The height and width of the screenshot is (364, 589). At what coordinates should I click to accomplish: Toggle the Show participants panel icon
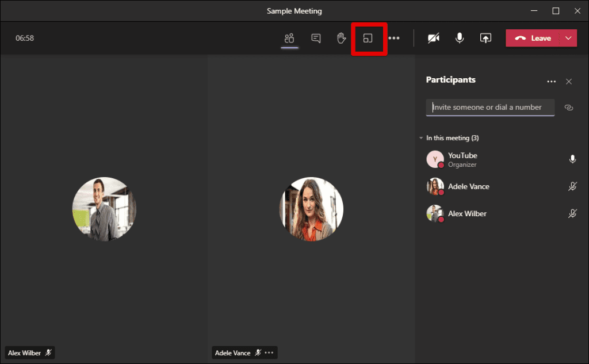click(289, 39)
